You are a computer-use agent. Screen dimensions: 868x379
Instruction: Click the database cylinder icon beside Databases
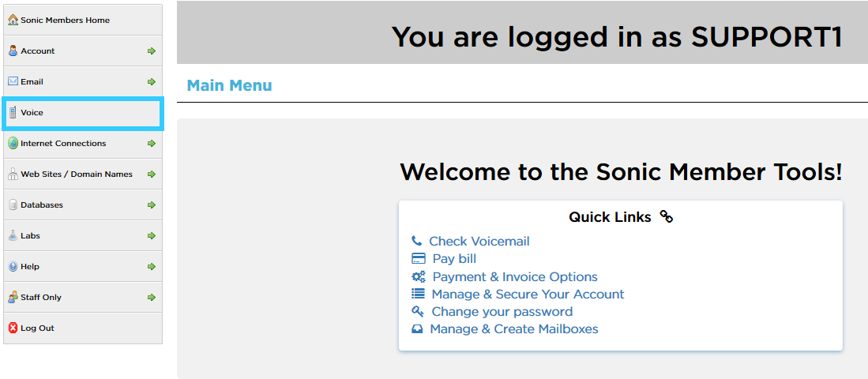(13, 205)
